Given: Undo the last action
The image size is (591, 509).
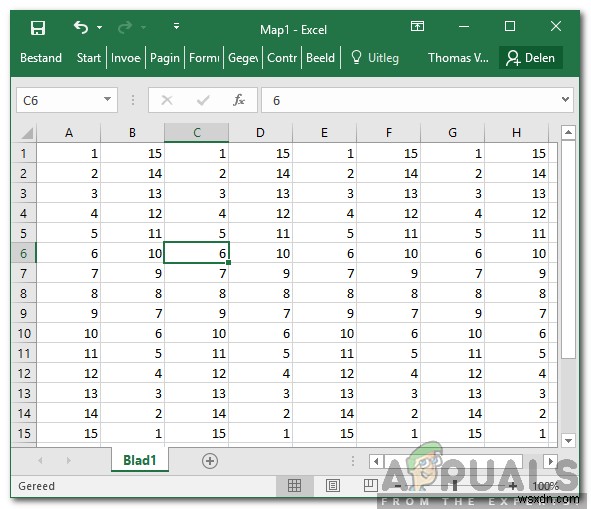Looking at the screenshot, I should 81,28.
